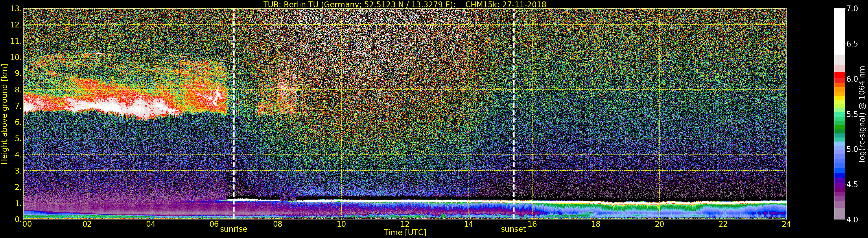Click the height axis tick '2.'

click(18, 187)
